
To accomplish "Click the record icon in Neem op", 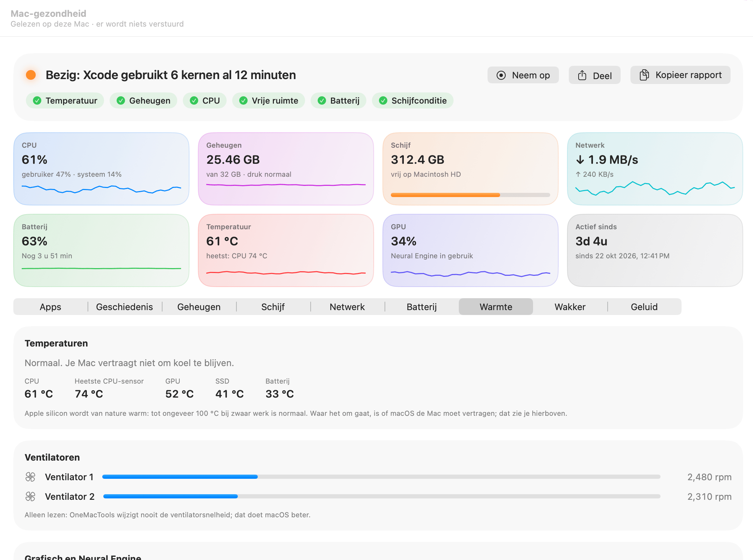I will tap(501, 75).
